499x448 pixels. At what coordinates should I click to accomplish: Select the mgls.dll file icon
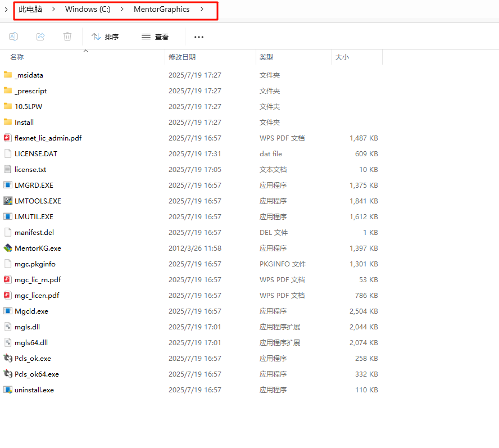8,327
